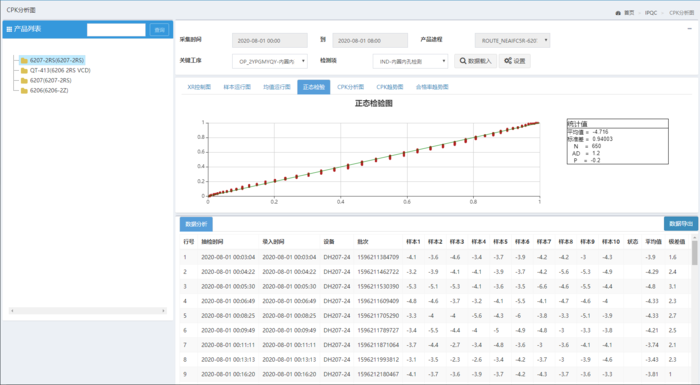This screenshot has height=385, width=700.
Task: Click the end time field 2020-08-01 08:00
Action: [x=370, y=41]
